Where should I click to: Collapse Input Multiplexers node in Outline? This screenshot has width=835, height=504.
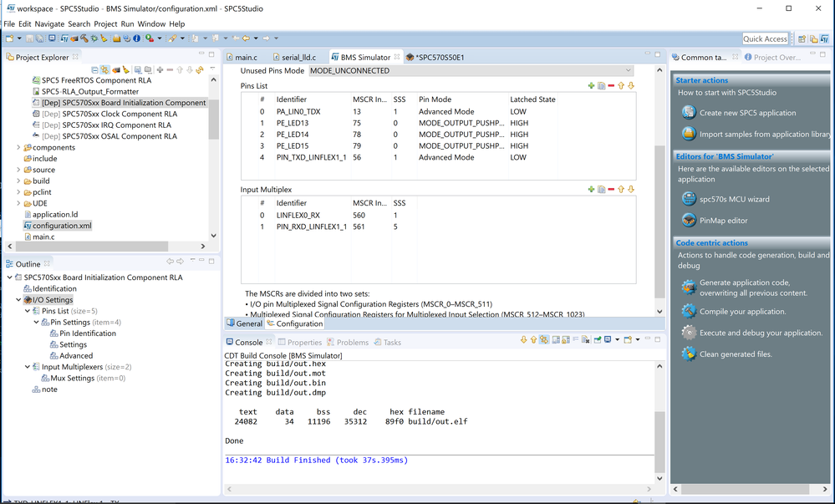pos(28,367)
